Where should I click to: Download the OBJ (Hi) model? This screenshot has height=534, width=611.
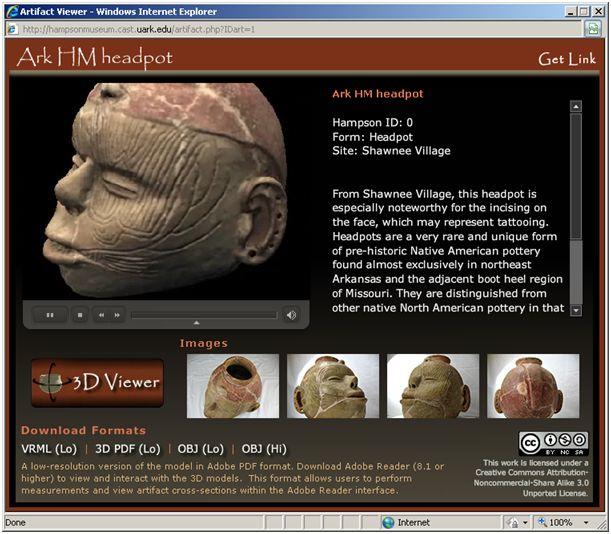point(264,449)
